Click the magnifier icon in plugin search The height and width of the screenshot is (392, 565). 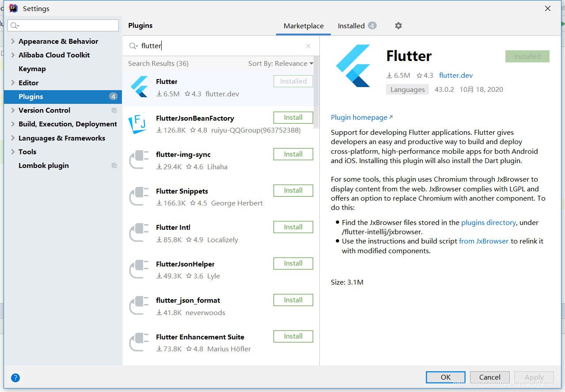coord(133,46)
